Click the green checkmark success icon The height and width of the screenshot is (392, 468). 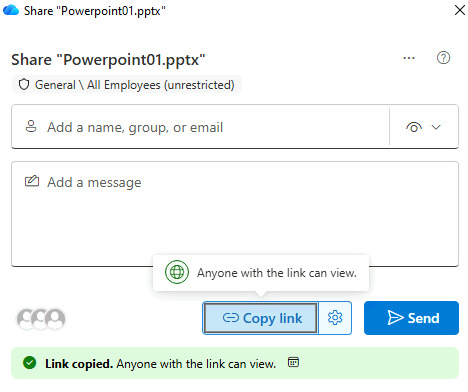tap(29, 363)
